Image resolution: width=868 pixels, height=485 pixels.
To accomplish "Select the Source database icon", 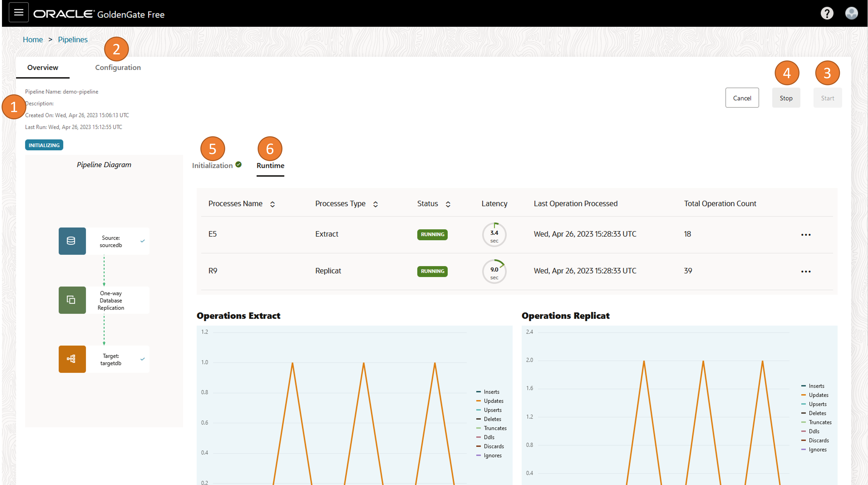I will click(x=72, y=241).
